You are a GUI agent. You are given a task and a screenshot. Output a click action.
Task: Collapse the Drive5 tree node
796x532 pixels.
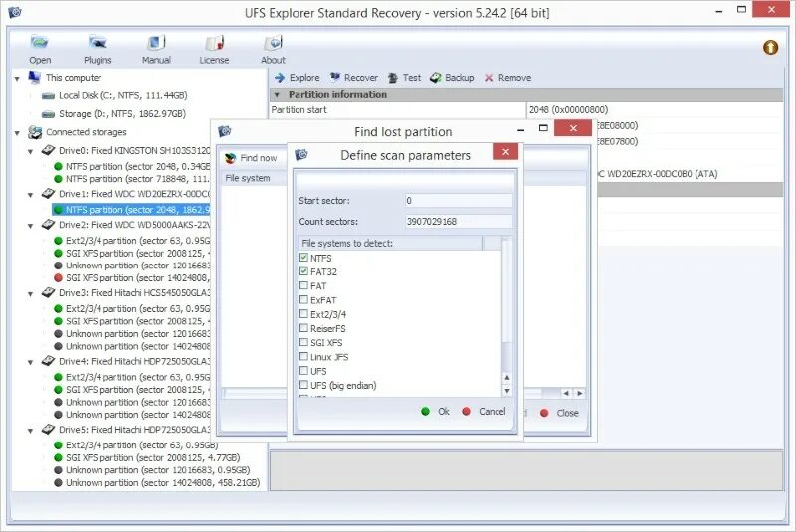(31, 430)
